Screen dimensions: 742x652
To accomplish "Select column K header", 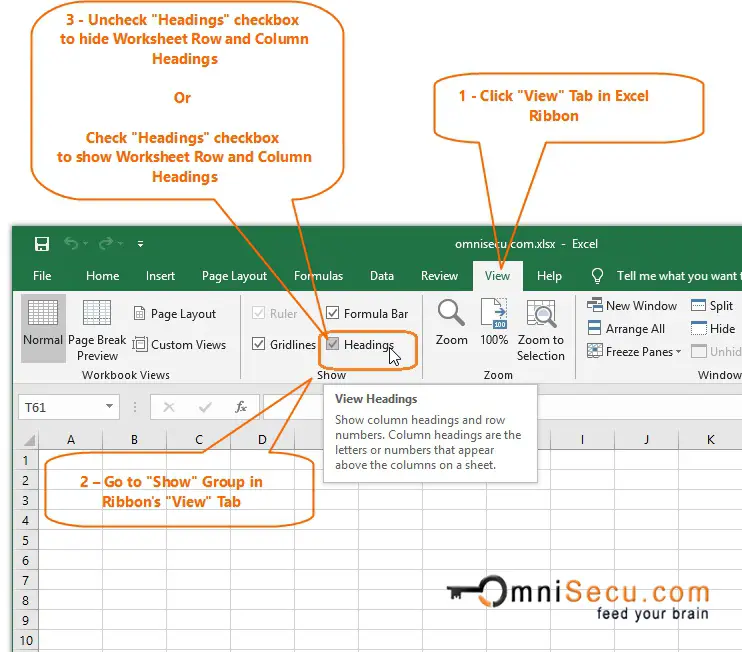I will (710, 440).
